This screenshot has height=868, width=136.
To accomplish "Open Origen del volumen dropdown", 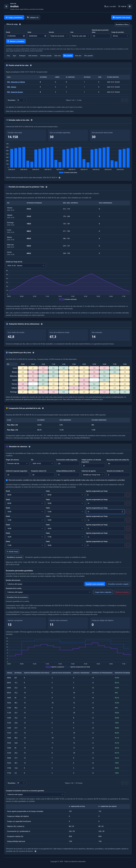I will [x=18, y=464].
